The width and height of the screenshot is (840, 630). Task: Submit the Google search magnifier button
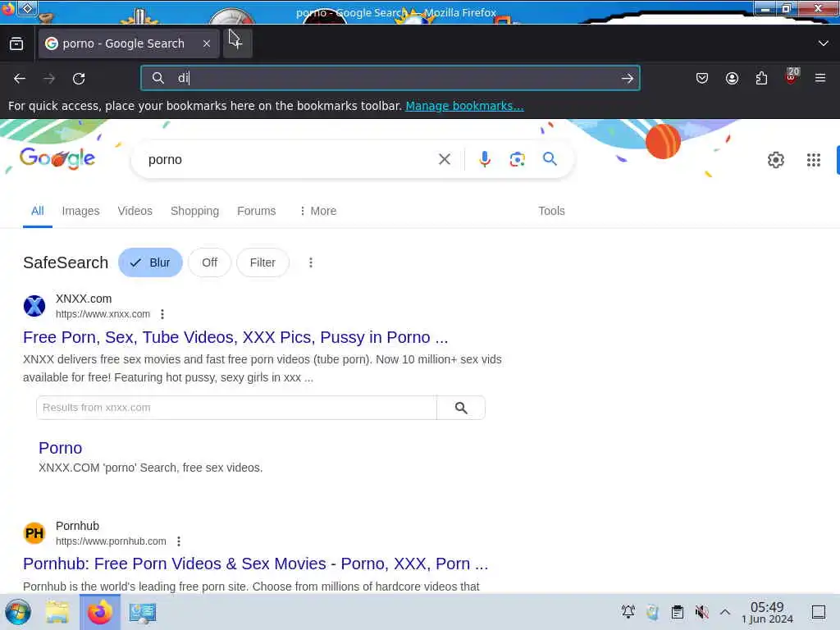click(x=550, y=158)
